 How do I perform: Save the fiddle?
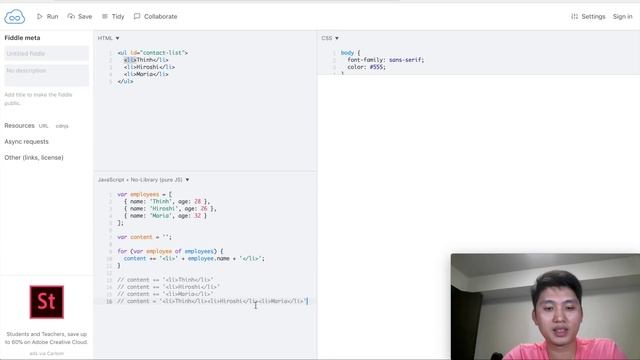click(x=80, y=16)
